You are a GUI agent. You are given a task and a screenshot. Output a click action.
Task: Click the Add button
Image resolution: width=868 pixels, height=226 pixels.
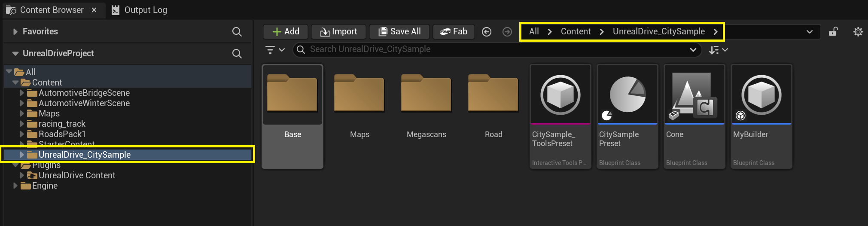(286, 31)
